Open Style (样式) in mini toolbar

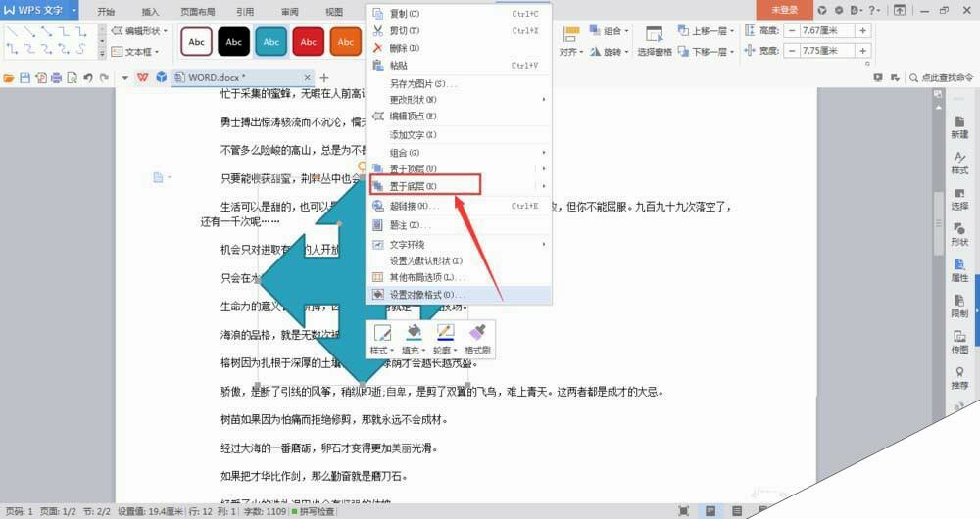pyautogui.click(x=382, y=339)
